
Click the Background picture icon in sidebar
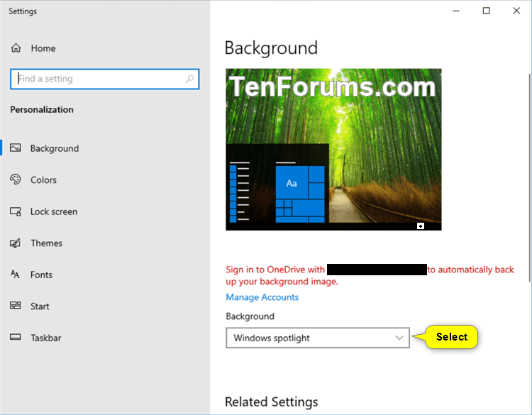coord(16,148)
